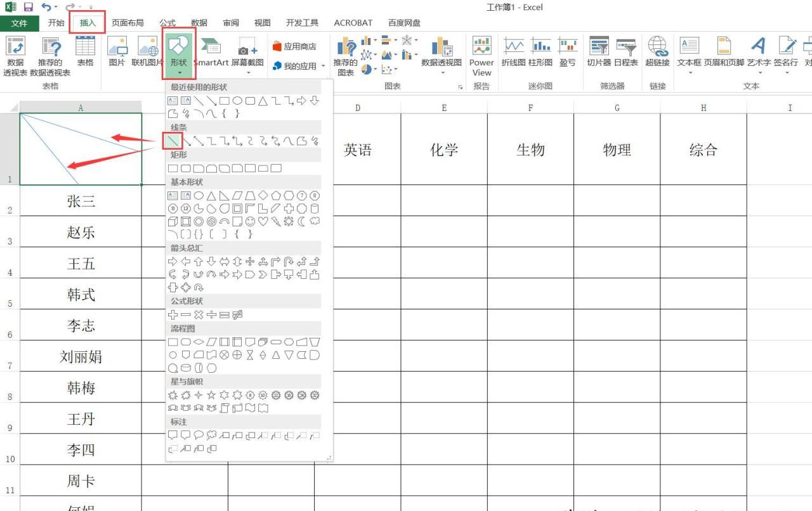The width and height of the screenshot is (812, 511).
Task: Insert a 文本框 text box
Action: 689,53
